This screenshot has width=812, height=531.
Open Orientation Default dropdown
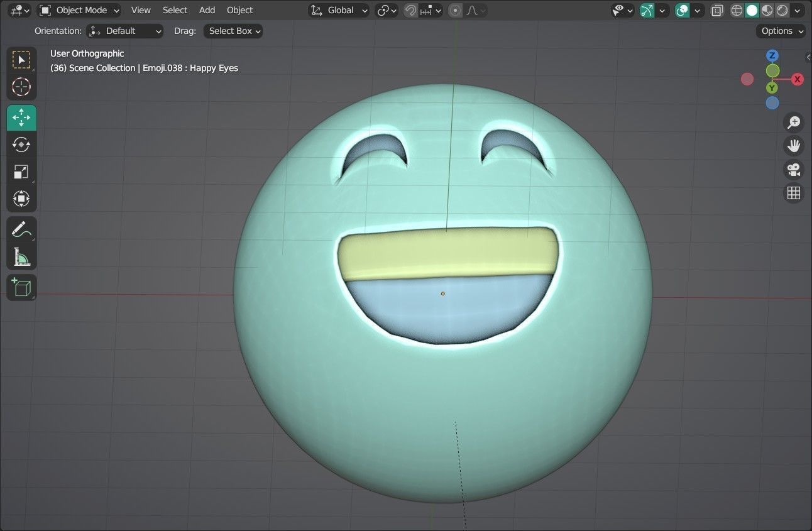click(x=125, y=31)
